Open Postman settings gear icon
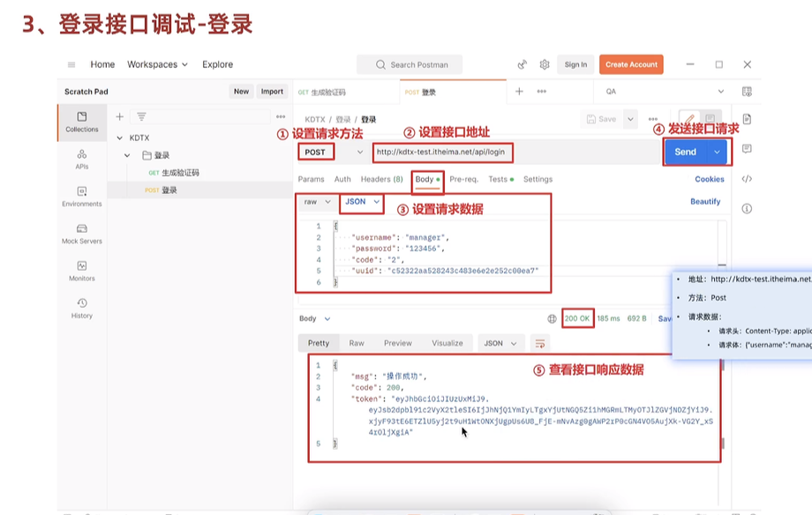812x515 pixels. (545, 64)
